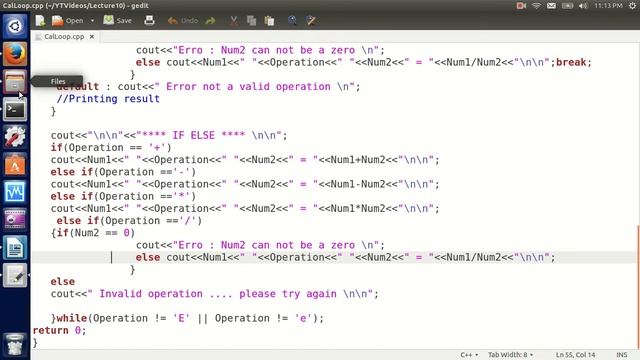Click the cout line with Num1-Num2
640x360 pixels.
tap(245, 184)
